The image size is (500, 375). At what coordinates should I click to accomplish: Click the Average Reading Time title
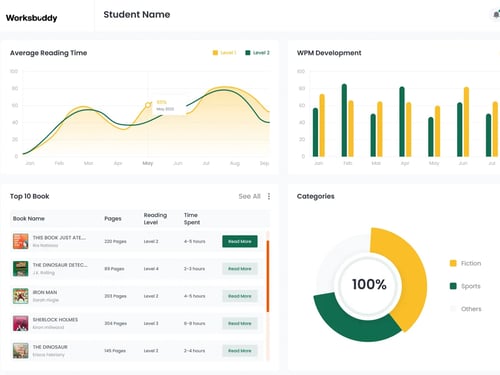(48, 53)
